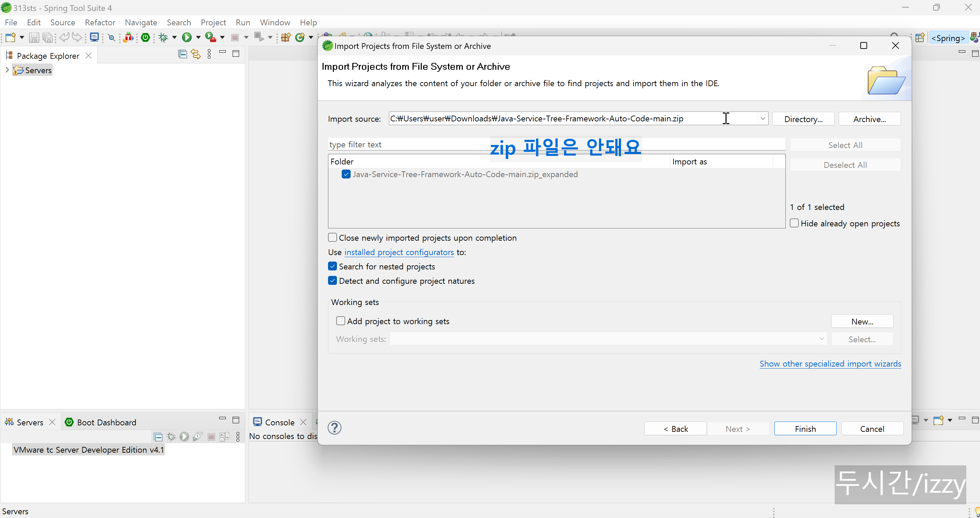Toggle Search for nested projects checkbox
Screen dimensions: 980x518
[332, 266]
